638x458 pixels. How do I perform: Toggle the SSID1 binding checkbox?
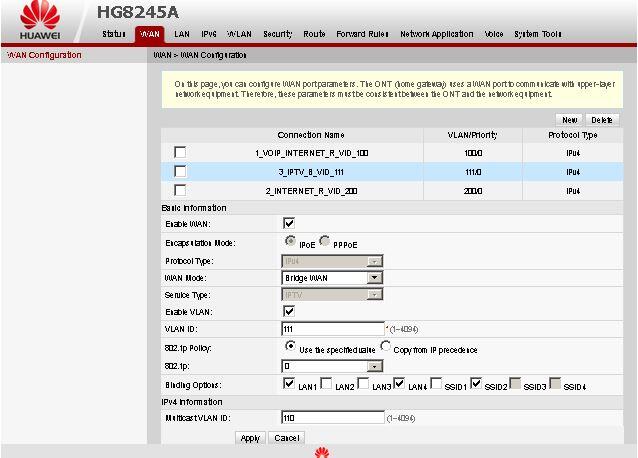[435, 383]
